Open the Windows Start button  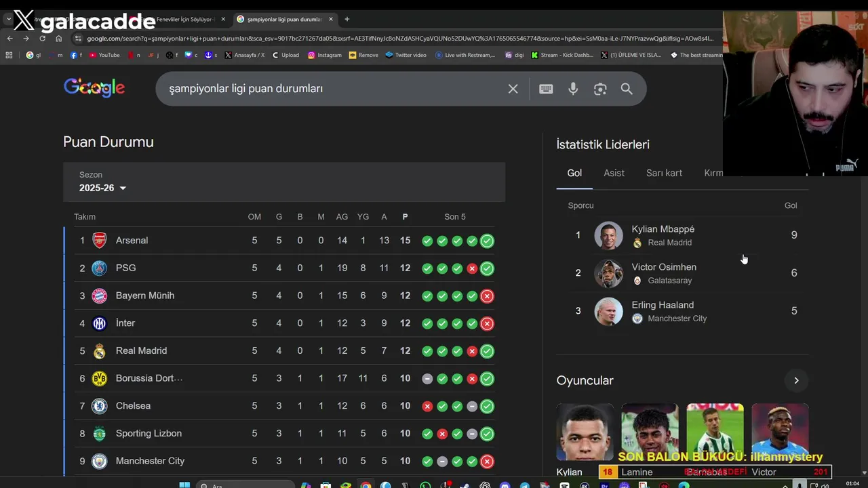[184, 485]
